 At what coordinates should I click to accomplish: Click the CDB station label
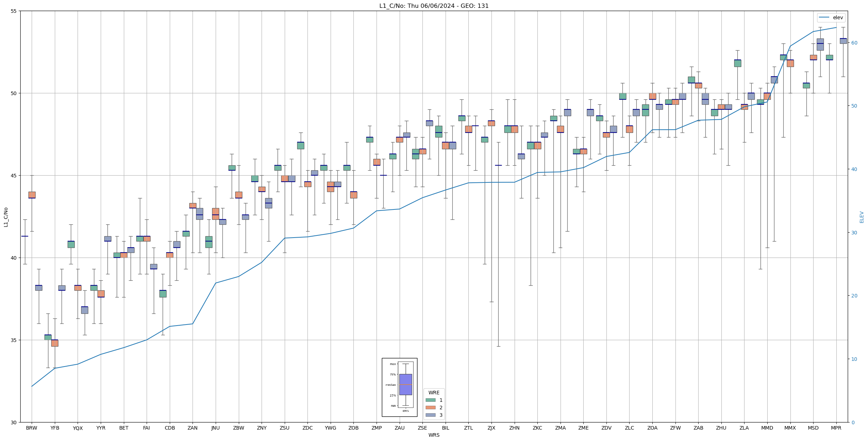170,428
